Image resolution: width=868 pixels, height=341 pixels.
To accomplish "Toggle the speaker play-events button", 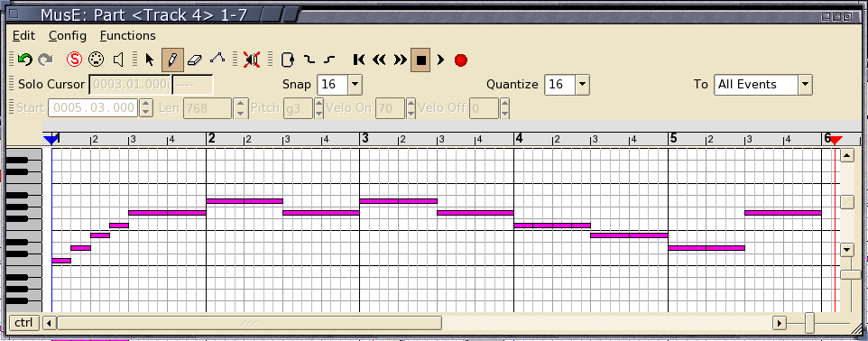I will [x=118, y=60].
